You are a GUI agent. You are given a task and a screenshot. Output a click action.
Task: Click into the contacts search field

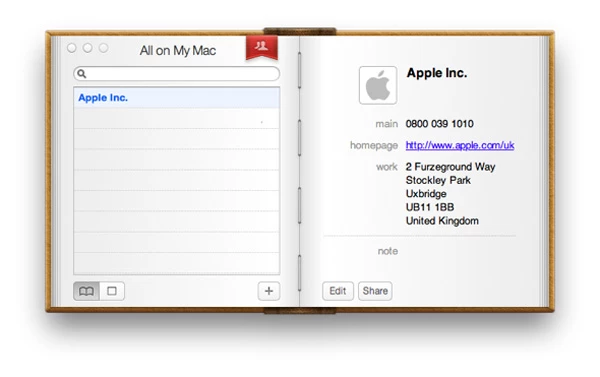pyautogui.click(x=176, y=73)
